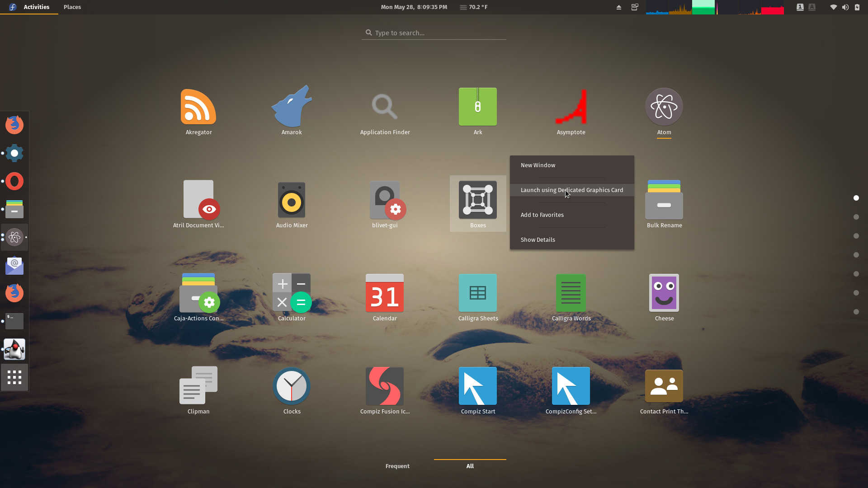The image size is (868, 488).
Task: Click the system monitor graph in top bar
Action: [x=715, y=7]
